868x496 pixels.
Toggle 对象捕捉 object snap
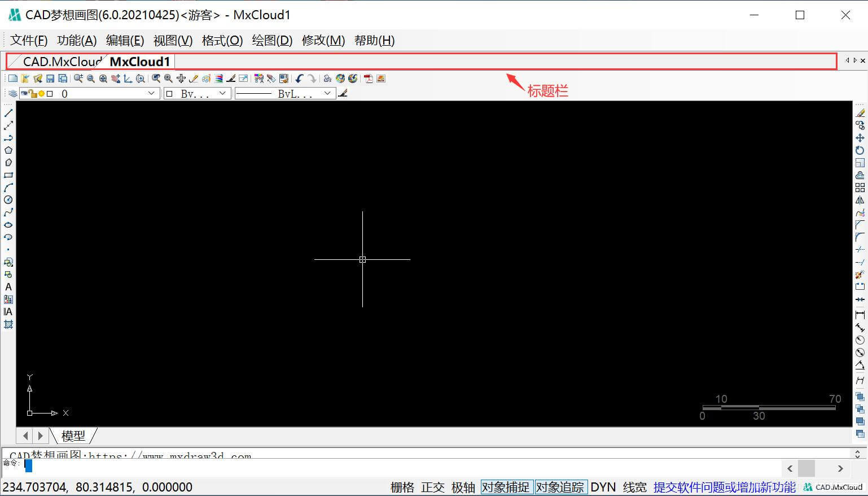[x=506, y=487]
